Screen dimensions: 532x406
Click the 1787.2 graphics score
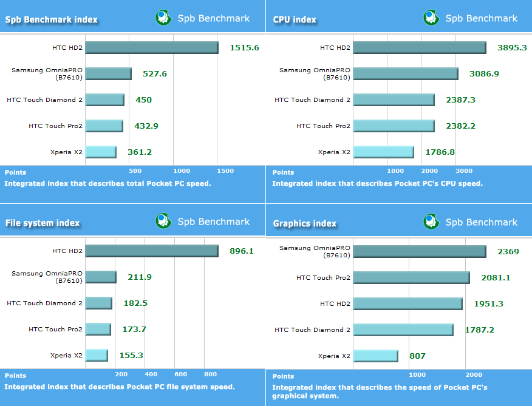click(x=479, y=330)
